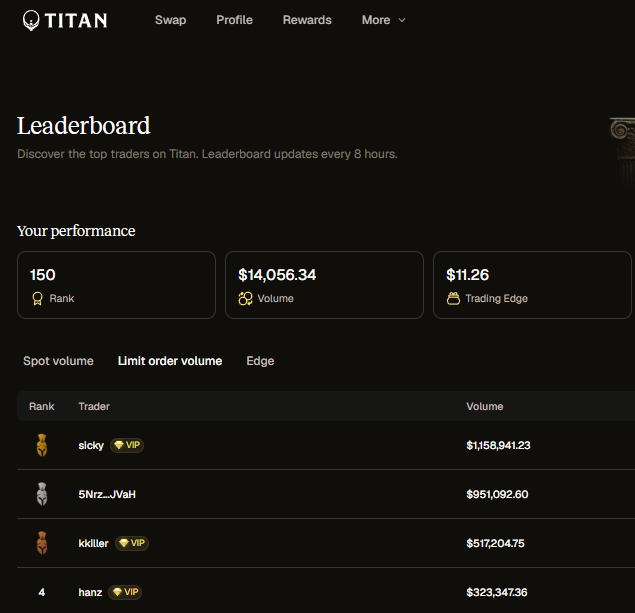Click the Volume coins icon
This screenshot has height=613, width=635.
pyautogui.click(x=245, y=299)
